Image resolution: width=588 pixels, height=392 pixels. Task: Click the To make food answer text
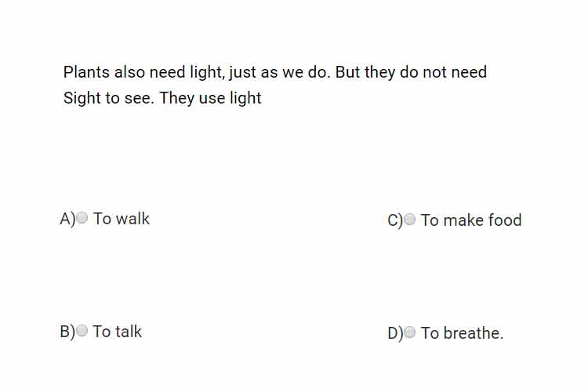[471, 220]
